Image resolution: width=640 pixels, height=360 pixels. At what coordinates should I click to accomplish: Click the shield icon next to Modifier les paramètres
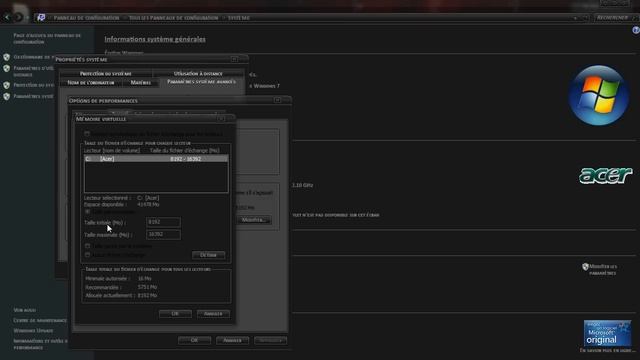585,267
